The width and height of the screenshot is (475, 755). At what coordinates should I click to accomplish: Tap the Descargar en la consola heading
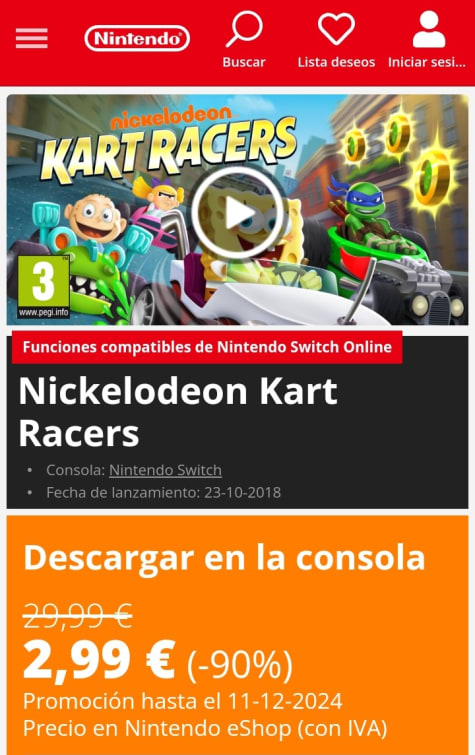[x=224, y=558]
